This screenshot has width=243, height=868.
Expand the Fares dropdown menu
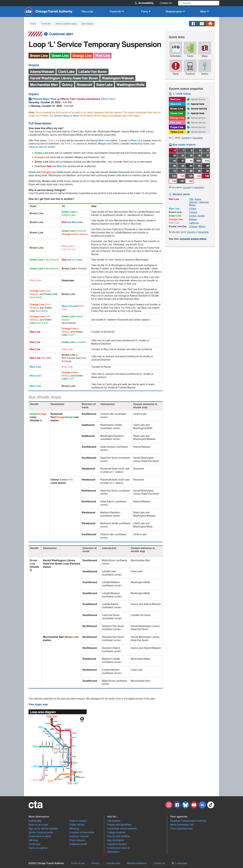coord(146,11)
